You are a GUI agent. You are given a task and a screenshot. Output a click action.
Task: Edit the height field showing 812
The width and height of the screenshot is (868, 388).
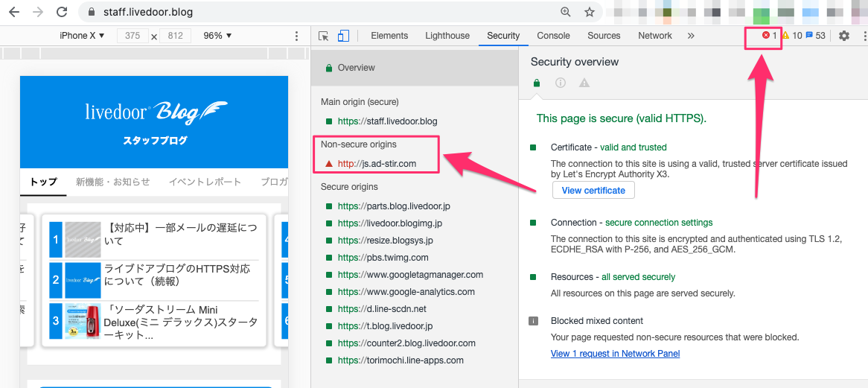[176, 36]
